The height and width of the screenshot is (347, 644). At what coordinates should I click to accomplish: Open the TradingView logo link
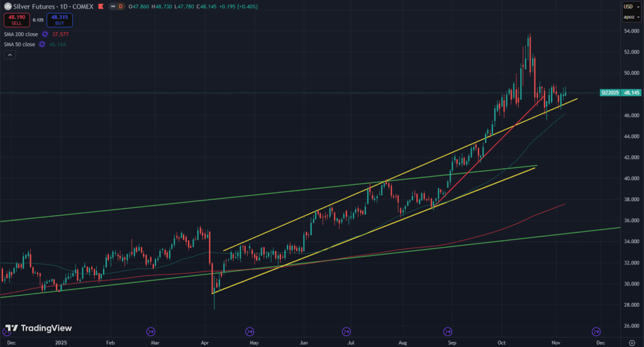pyautogui.click(x=38, y=328)
